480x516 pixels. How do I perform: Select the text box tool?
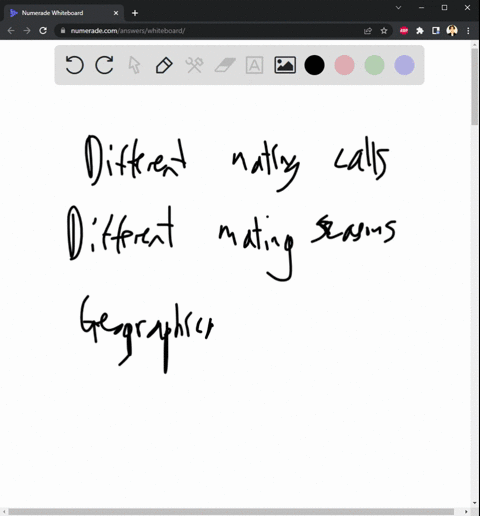click(254, 65)
